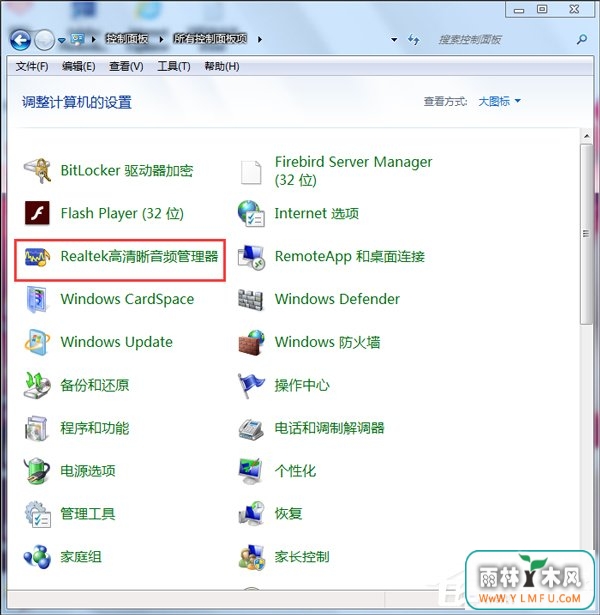
Task: Minimize the Control Panel window
Action: point(519,10)
